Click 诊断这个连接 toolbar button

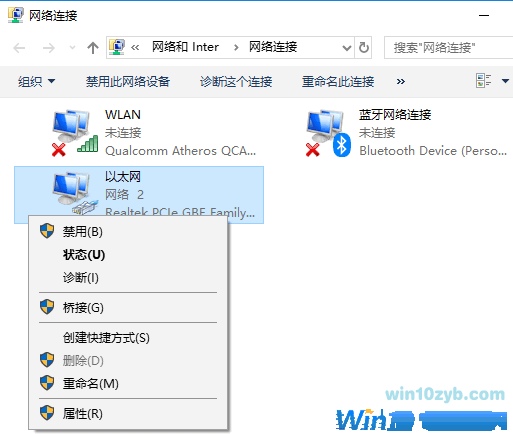click(x=236, y=81)
